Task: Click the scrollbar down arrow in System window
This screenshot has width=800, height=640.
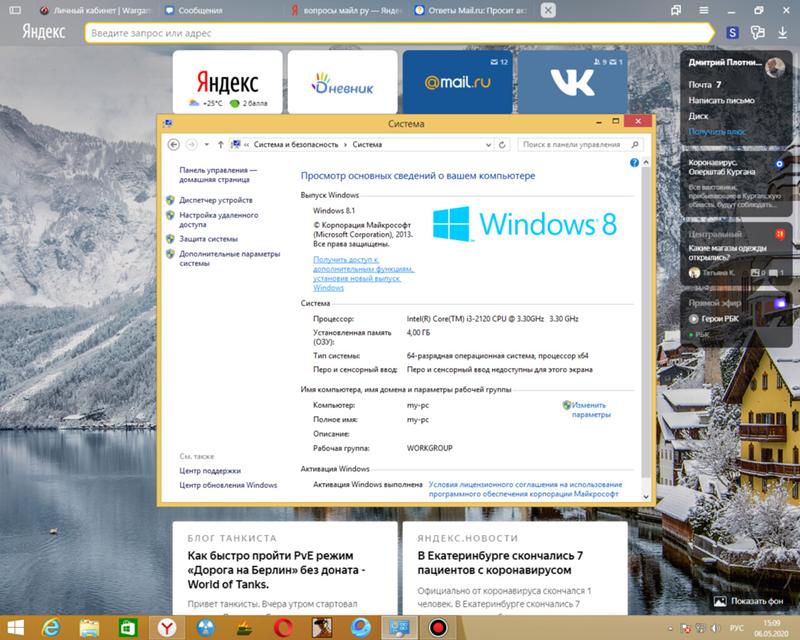Action: (646, 496)
